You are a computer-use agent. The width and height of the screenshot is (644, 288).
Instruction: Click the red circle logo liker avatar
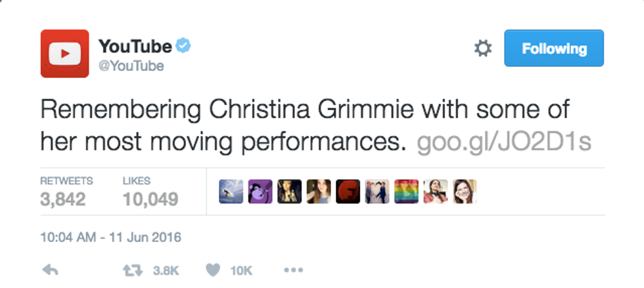[x=348, y=191]
